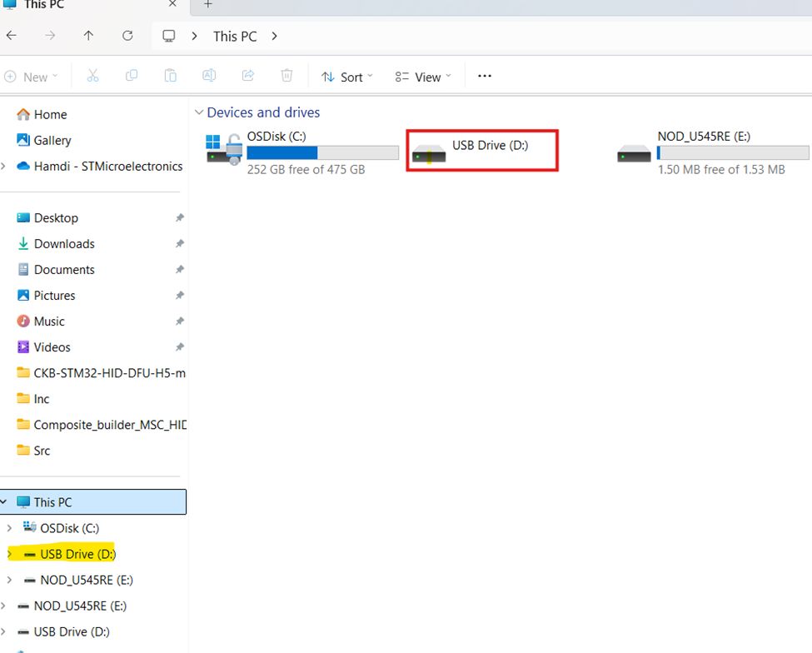This screenshot has height=653, width=812.
Task: Click the Delete trash icon
Action: (286, 76)
